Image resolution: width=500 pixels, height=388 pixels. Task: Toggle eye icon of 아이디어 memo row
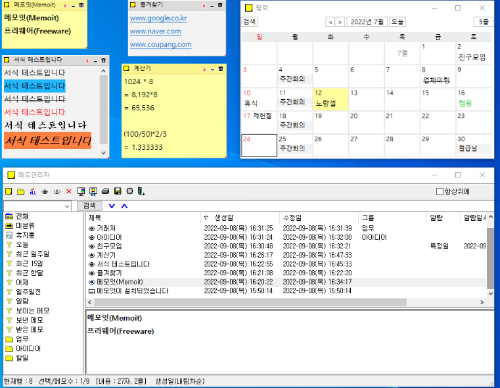(91, 237)
